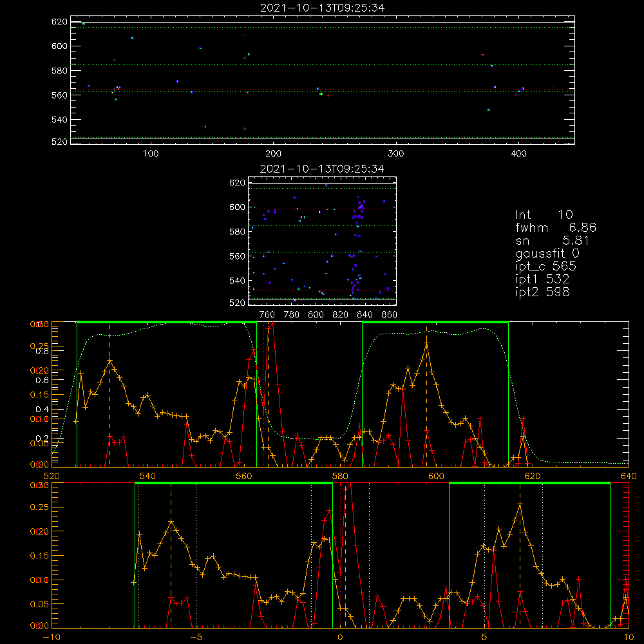The width and height of the screenshot is (644, 644).
Task: Click x-axis label 800 on small scatter plot
Action: coord(316,315)
